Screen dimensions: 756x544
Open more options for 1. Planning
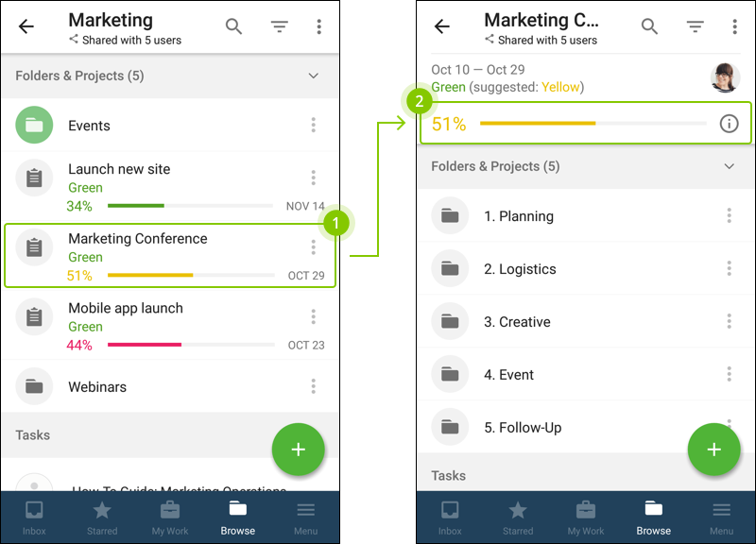click(729, 215)
